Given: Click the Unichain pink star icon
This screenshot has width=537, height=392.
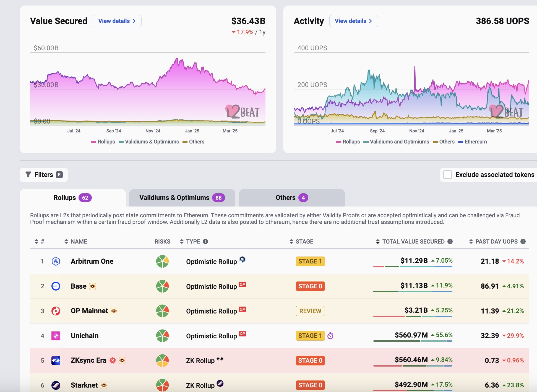Looking at the screenshot, I should [56, 336].
